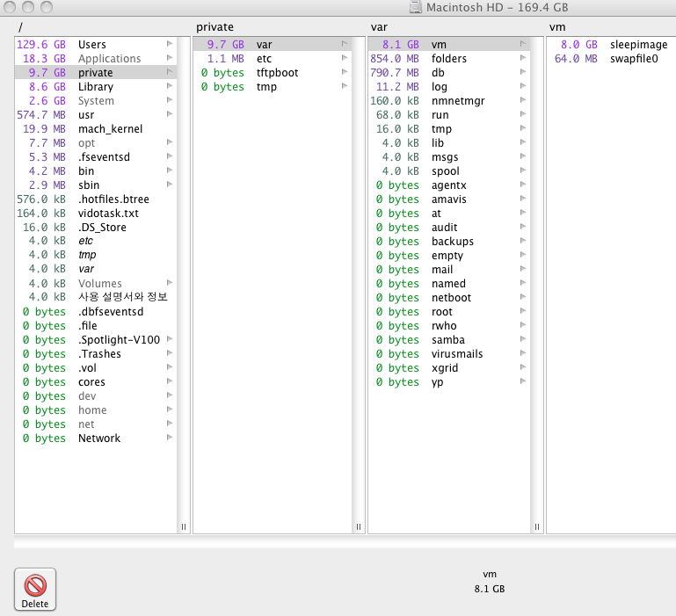Select the cores folder row
Screen dimensions: 676x616
pyautogui.click(x=96, y=382)
